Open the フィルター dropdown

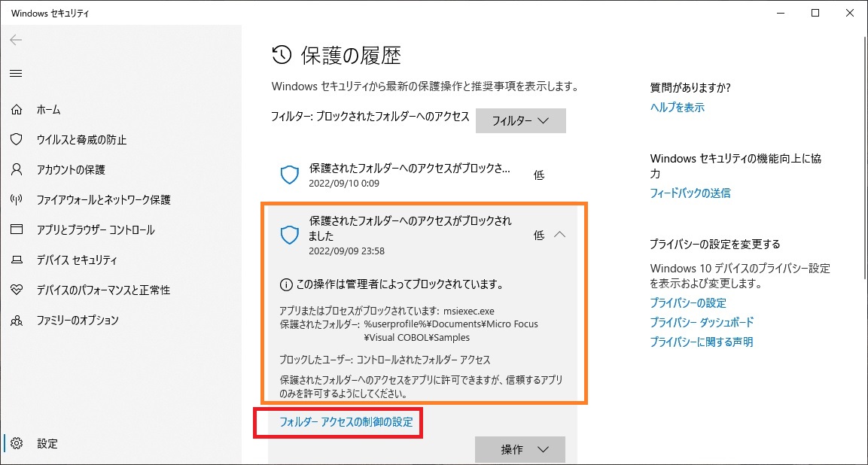pyautogui.click(x=520, y=120)
